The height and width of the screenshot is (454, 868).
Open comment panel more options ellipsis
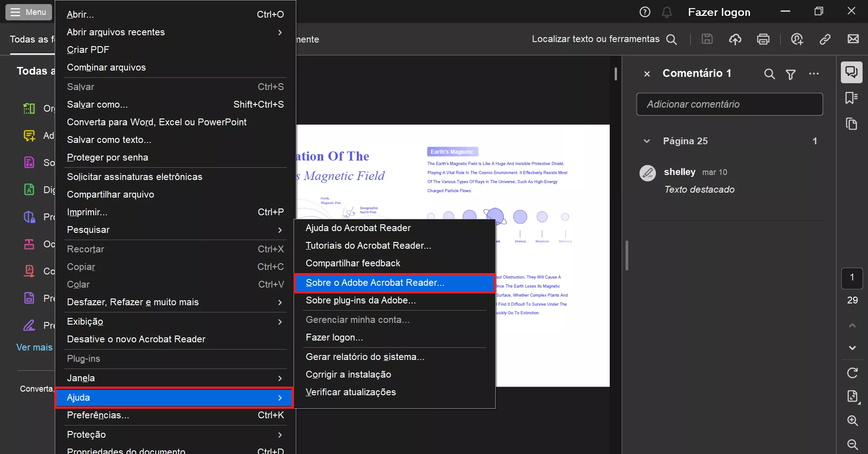click(x=814, y=74)
